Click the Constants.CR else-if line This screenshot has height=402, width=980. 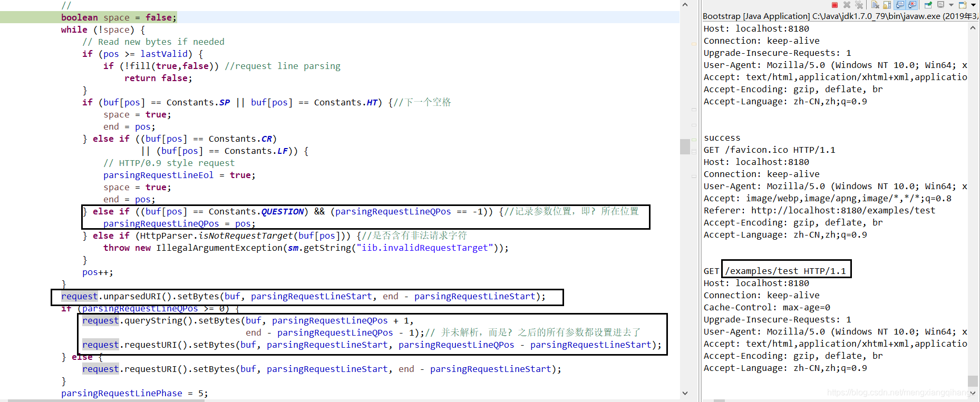pyautogui.click(x=180, y=139)
